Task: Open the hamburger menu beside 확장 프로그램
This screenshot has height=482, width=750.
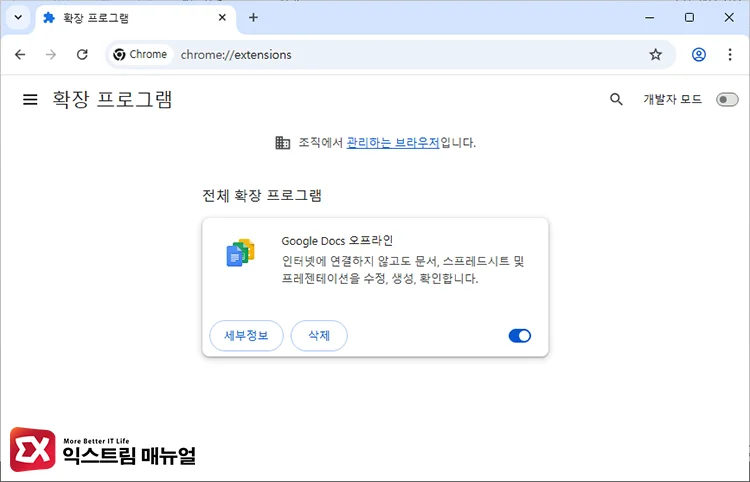Action: click(x=30, y=99)
